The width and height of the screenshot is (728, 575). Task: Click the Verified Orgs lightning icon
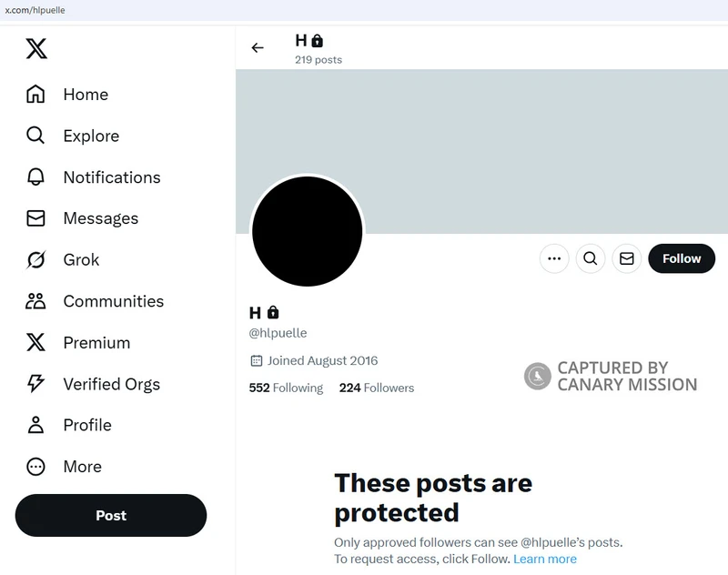(35, 384)
